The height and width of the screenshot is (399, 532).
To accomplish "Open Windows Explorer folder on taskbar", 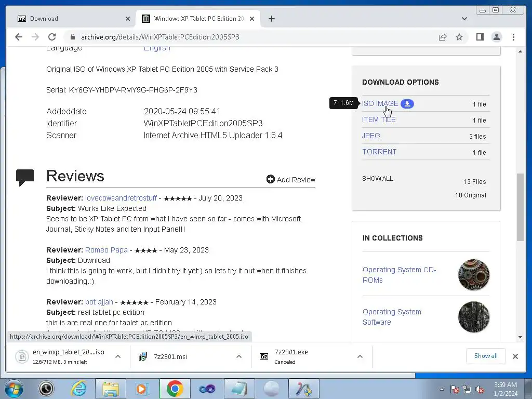I will 111,389.
